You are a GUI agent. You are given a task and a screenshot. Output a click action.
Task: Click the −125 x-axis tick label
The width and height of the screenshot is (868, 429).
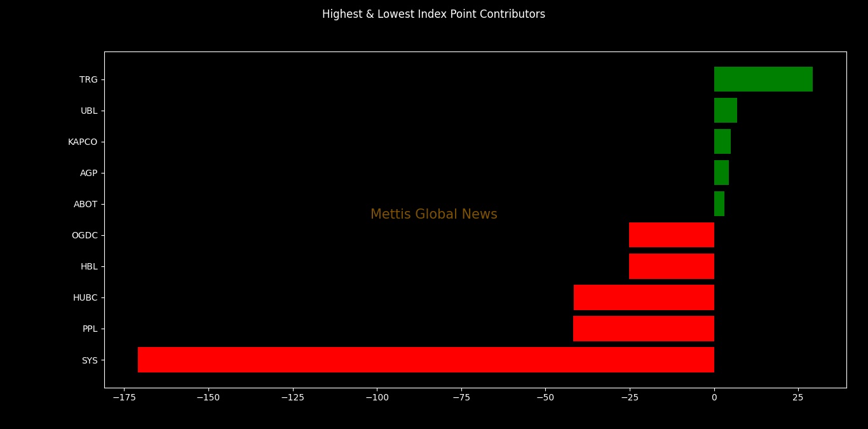(x=292, y=398)
